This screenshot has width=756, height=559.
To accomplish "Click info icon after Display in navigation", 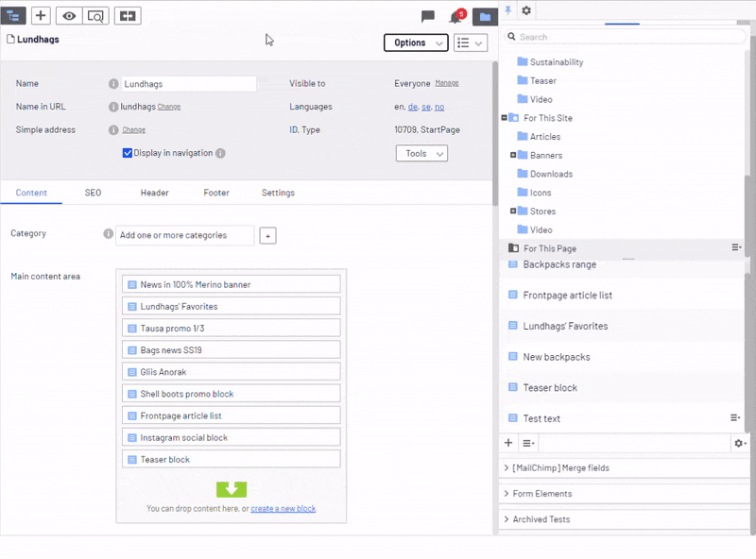I will click(x=220, y=153).
